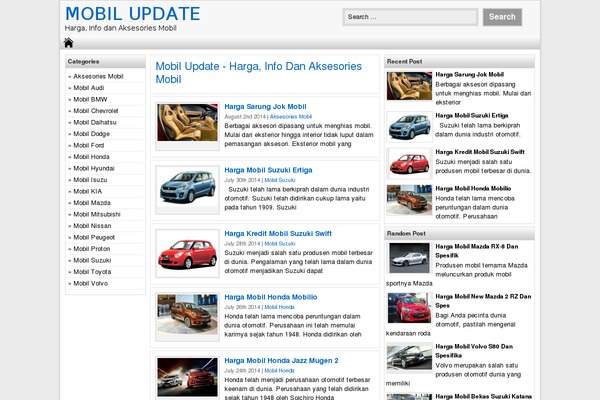Open Recent Post entry Harga Mobil Suzuki Ertiga
This screenshot has height=400, width=600.
(x=472, y=115)
